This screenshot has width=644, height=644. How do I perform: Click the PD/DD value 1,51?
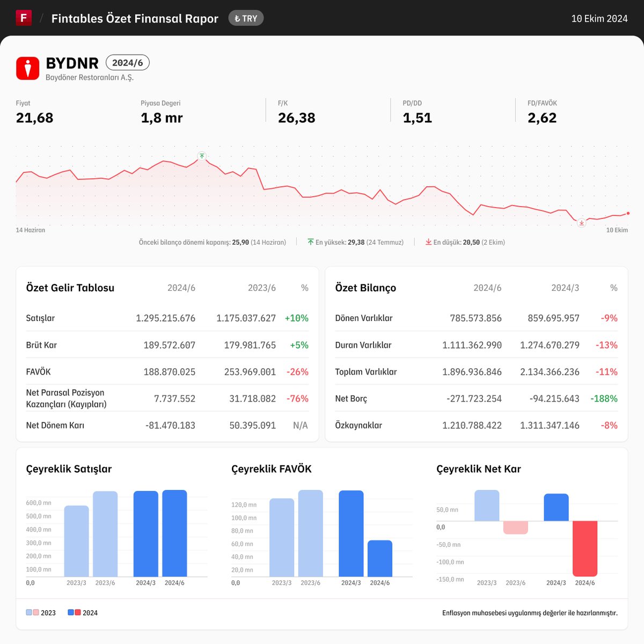pyautogui.click(x=418, y=118)
